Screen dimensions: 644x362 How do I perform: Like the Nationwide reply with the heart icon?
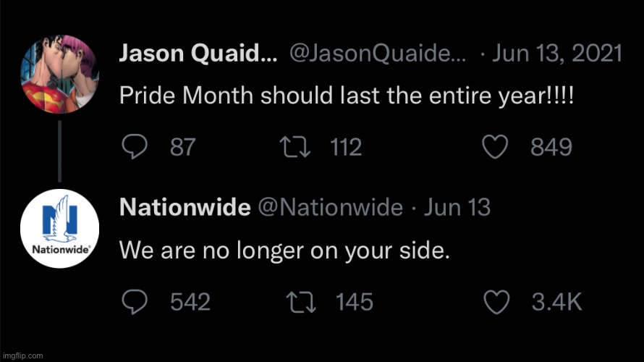pyautogui.click(x=495, y=301)
